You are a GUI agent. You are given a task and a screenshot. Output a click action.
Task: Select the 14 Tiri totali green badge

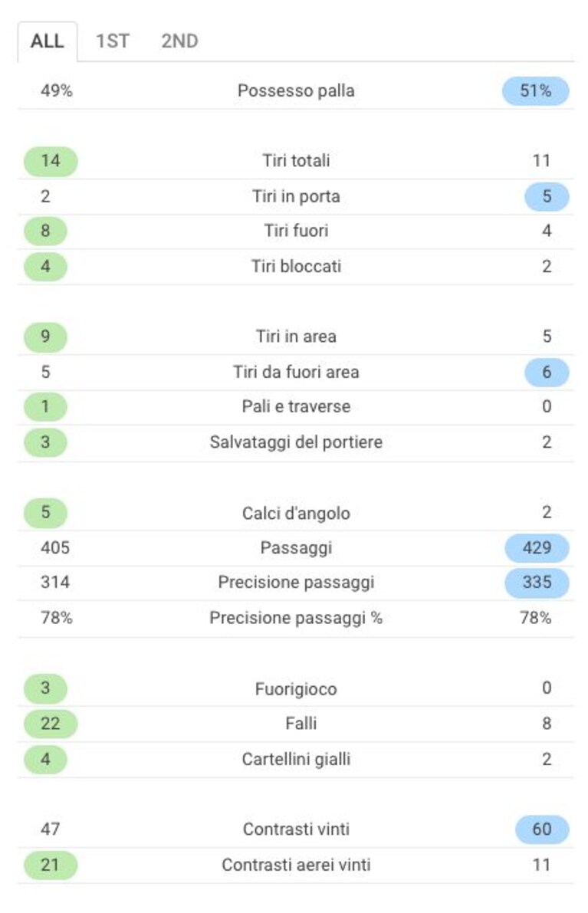51,161
